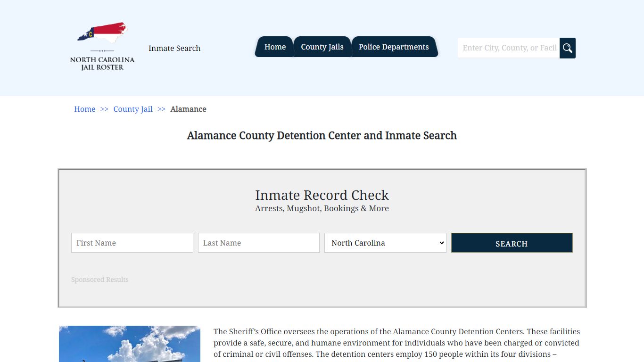Follow the Home breadcrumb link
644x362 pixels.
85,109
